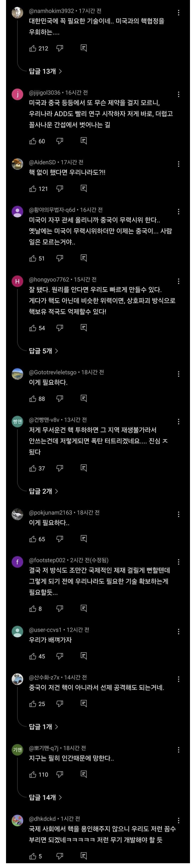Image resolution: width=196 pixels, height=868 pixels.
Task: Open more options for @dhkdckd comment
Action: click(x=178, y=820)
